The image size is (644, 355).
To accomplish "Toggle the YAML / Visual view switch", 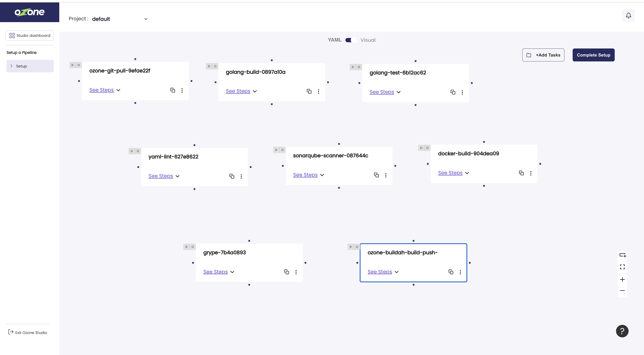I will 351,40.
